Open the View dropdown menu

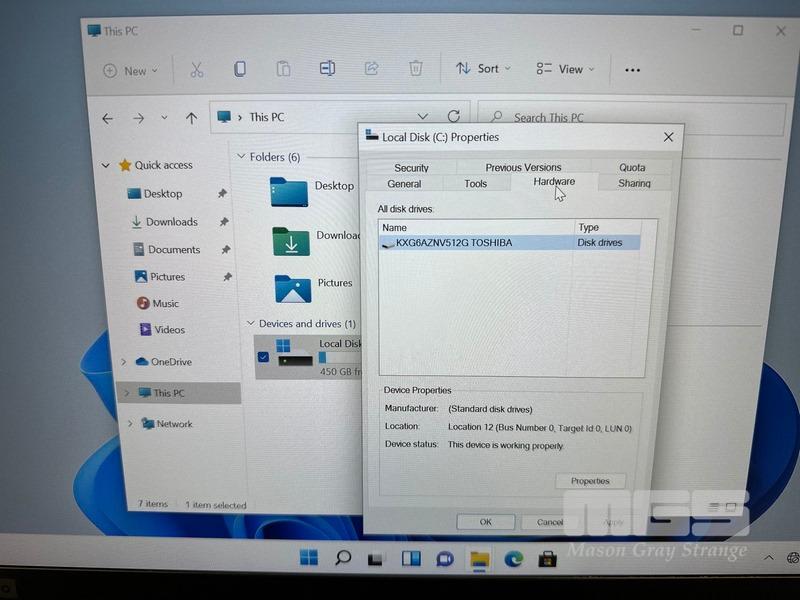point(565,69)
